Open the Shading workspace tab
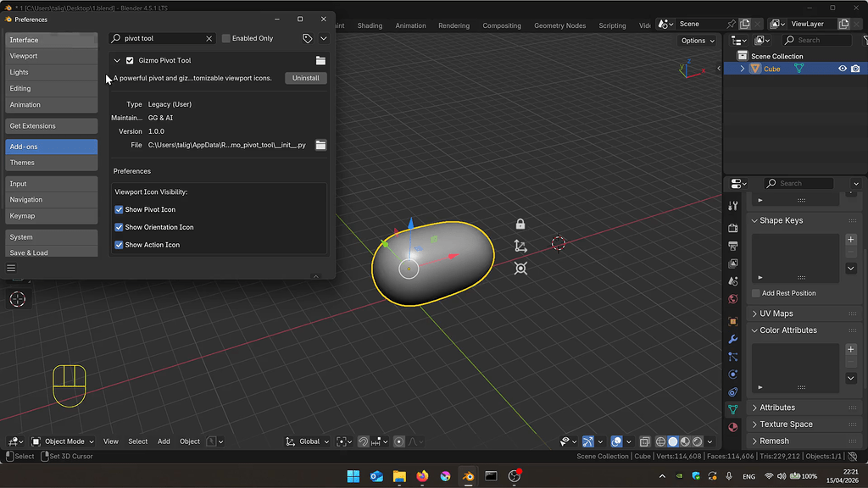The width and height of the screenshot is (868, 488). tap(370, 25)
